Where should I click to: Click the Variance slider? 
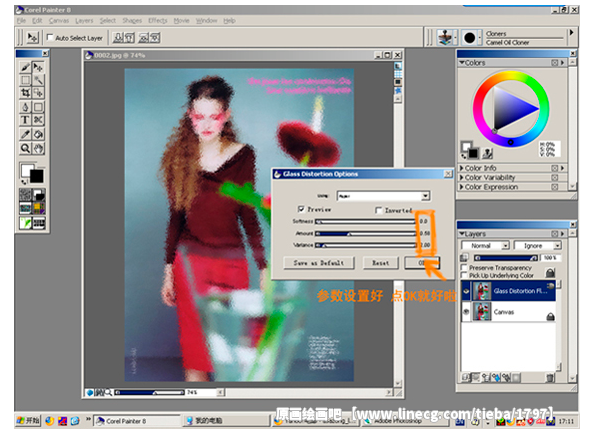coord(365,245)
